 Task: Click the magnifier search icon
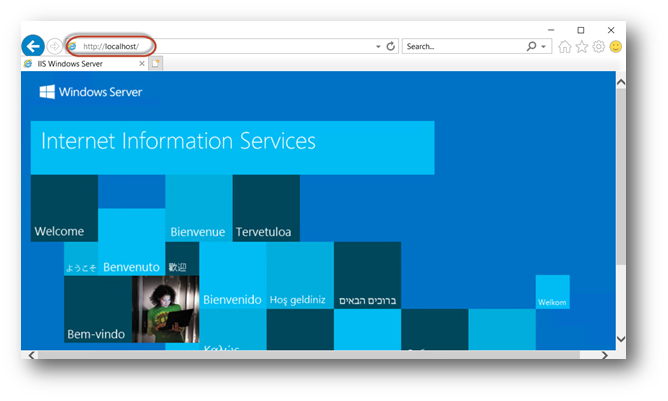[x=531, y=46]
